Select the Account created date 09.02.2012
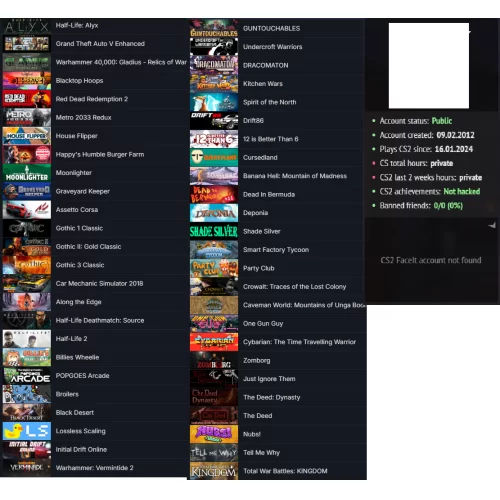 455,135
